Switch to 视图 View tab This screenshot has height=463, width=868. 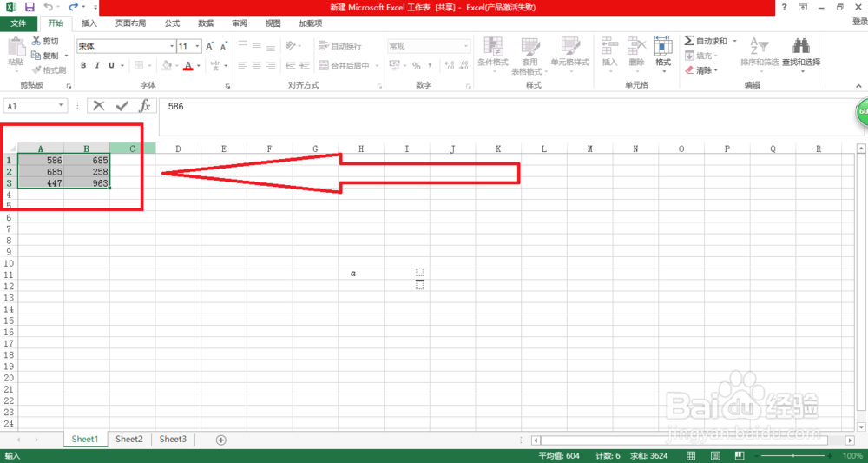[273, 23]
